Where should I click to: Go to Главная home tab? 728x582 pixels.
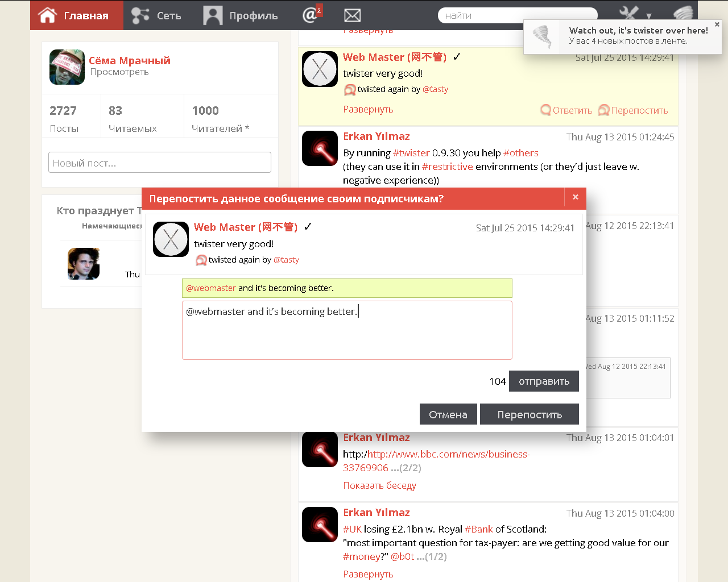pyautogui.click(x=76, y=15)
